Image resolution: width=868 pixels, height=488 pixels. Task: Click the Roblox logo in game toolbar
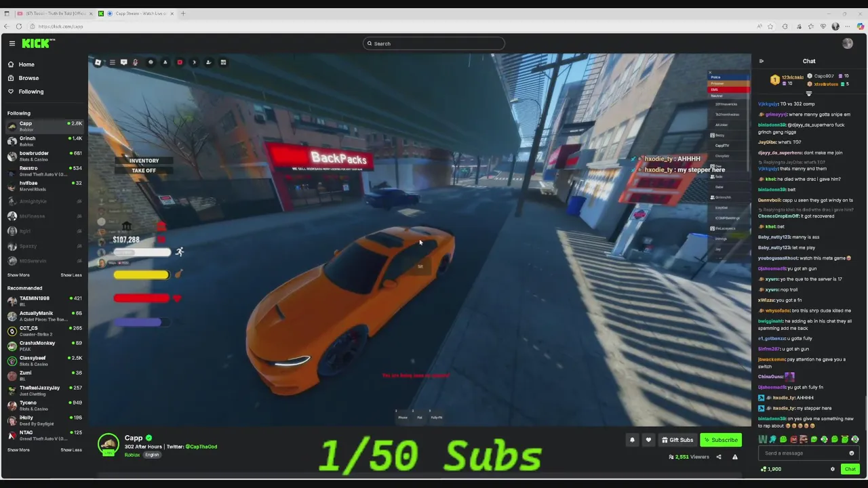(x=98, y=62)
